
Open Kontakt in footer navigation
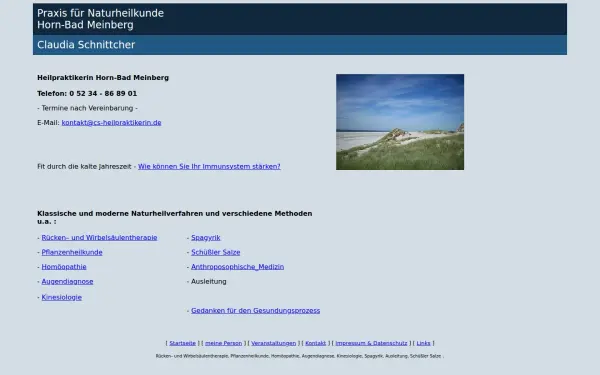(316, 343)
